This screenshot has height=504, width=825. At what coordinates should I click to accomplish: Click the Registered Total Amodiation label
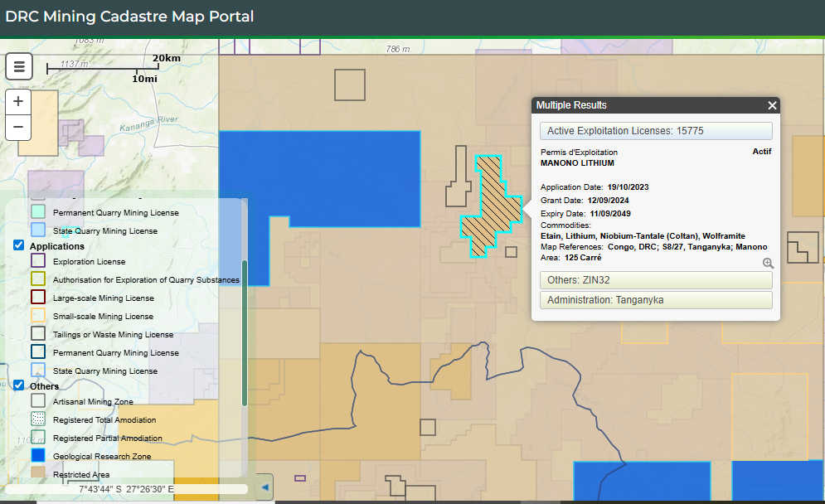(104, 419)
